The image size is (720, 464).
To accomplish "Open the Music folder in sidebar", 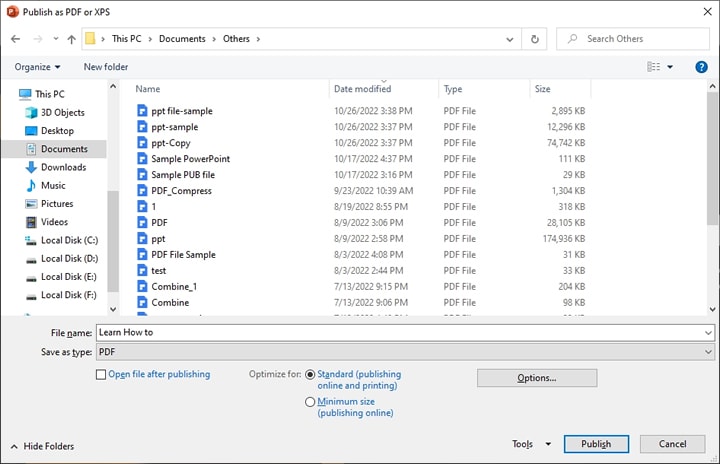I will click(x=53, y=185).
